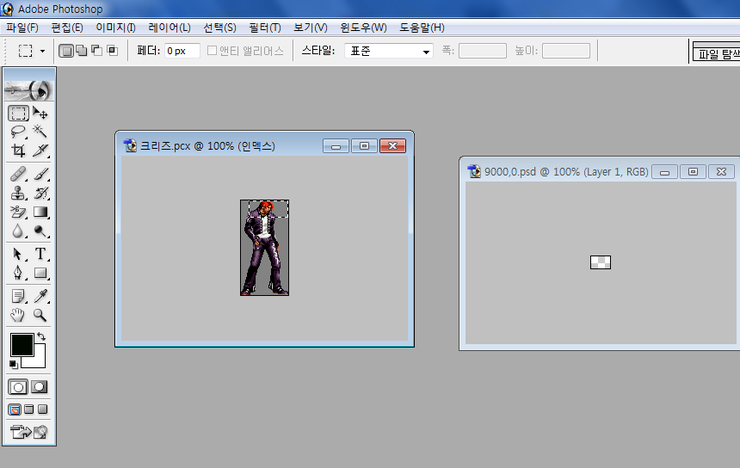Select the Eyedropper tool
The width and height of the screenshot is (740, 468).
pos(41,296)
